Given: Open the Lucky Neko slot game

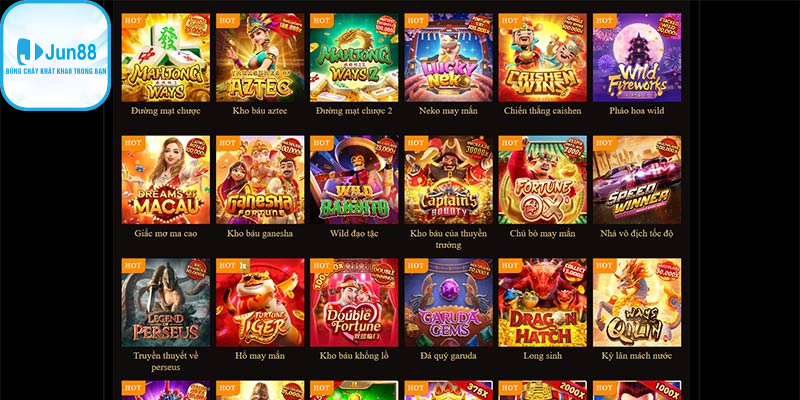Looking at the screenshot, I should click(448, 58).
